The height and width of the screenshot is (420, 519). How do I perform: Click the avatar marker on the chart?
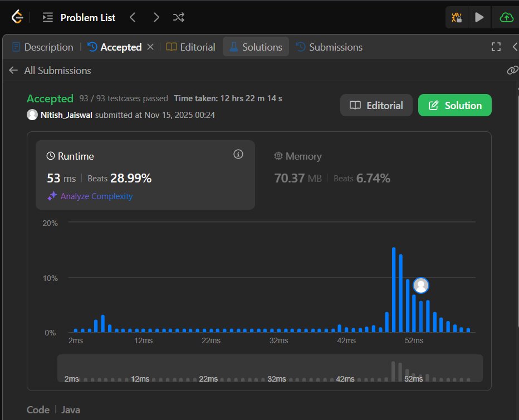click(421, 285)
